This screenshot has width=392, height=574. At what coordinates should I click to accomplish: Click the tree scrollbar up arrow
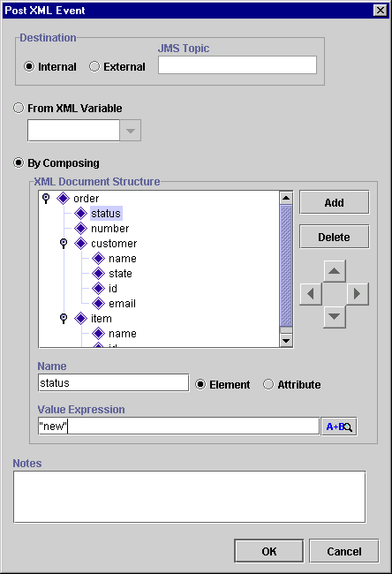click(x=286, y=198)
